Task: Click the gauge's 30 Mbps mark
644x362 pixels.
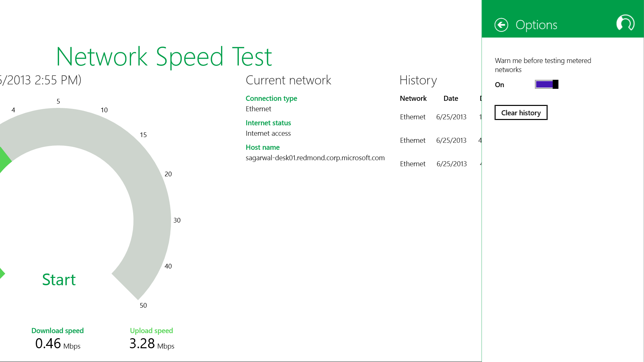Action: click(177, 220)
